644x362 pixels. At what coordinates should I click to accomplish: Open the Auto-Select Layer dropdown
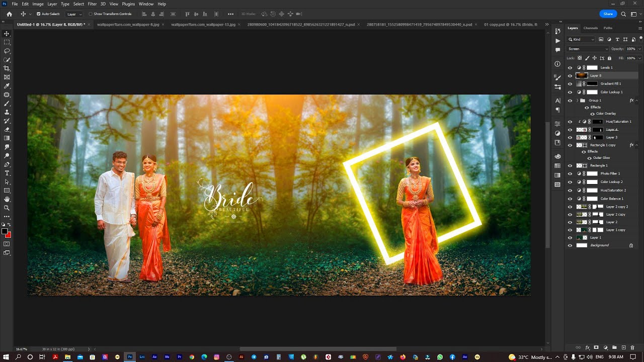tap(74, 14)
